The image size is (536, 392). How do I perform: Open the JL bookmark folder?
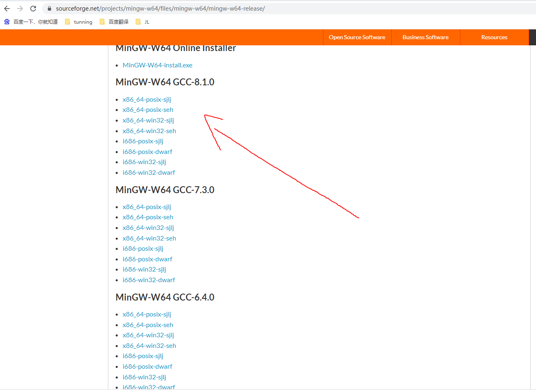143,22
